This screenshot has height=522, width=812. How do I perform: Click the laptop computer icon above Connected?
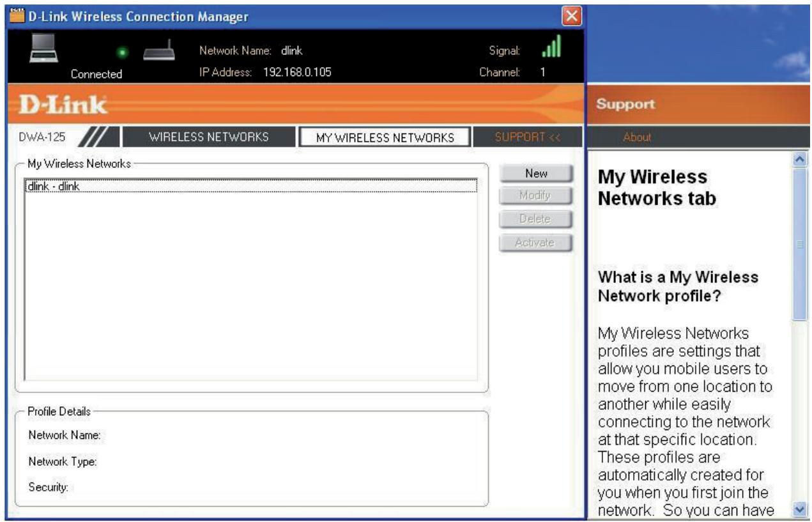click(45, 48)
